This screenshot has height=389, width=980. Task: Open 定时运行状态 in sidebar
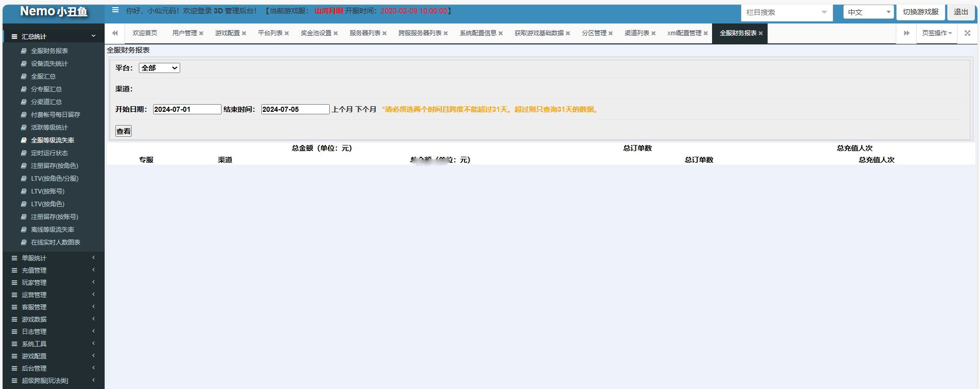[49, 153]
